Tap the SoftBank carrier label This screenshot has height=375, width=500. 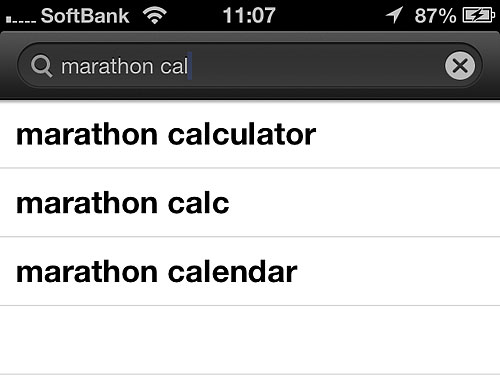(x=85, y=16)
